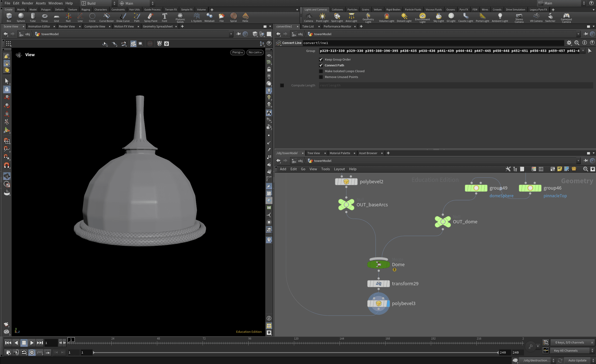Open the Auto Update button
596x364 pixels.
(577, 360)
